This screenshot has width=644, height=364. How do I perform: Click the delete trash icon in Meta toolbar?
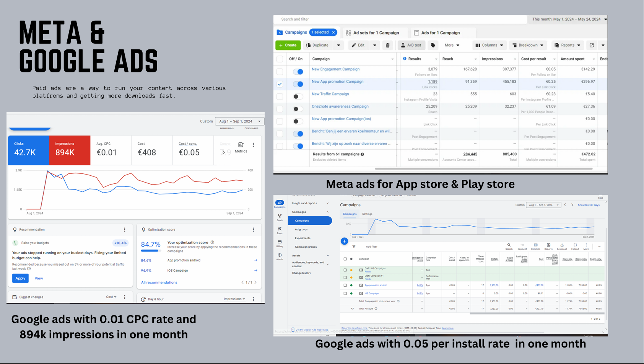pos(388,45)
